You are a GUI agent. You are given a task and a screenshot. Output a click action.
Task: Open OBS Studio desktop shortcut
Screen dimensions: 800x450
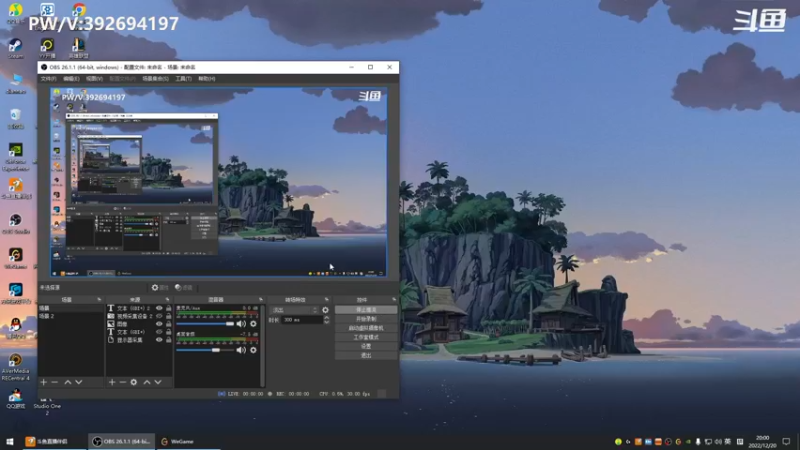coord(15,224)
